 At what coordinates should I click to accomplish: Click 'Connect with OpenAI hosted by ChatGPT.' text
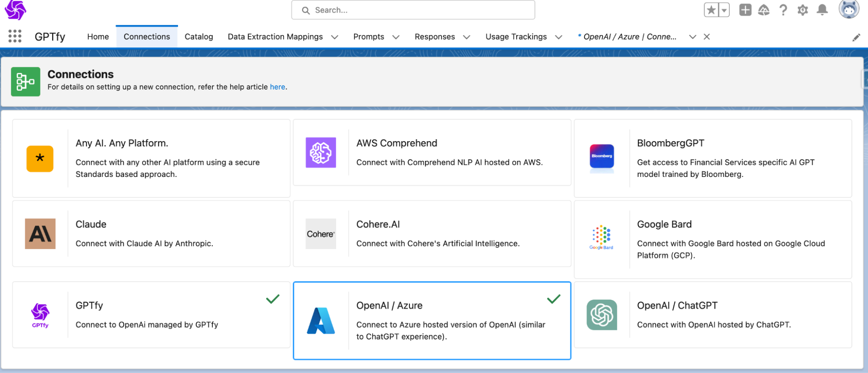[714, 325]
